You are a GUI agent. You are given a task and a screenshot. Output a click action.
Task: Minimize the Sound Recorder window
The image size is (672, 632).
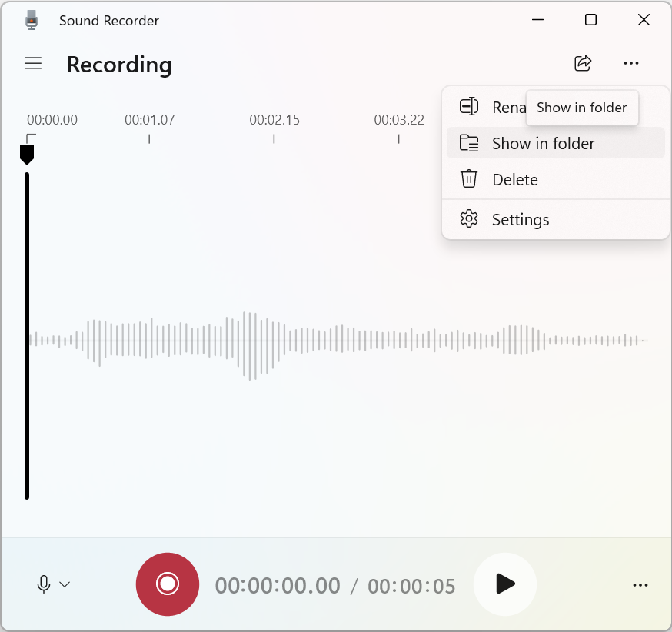[x=538, y=20]
